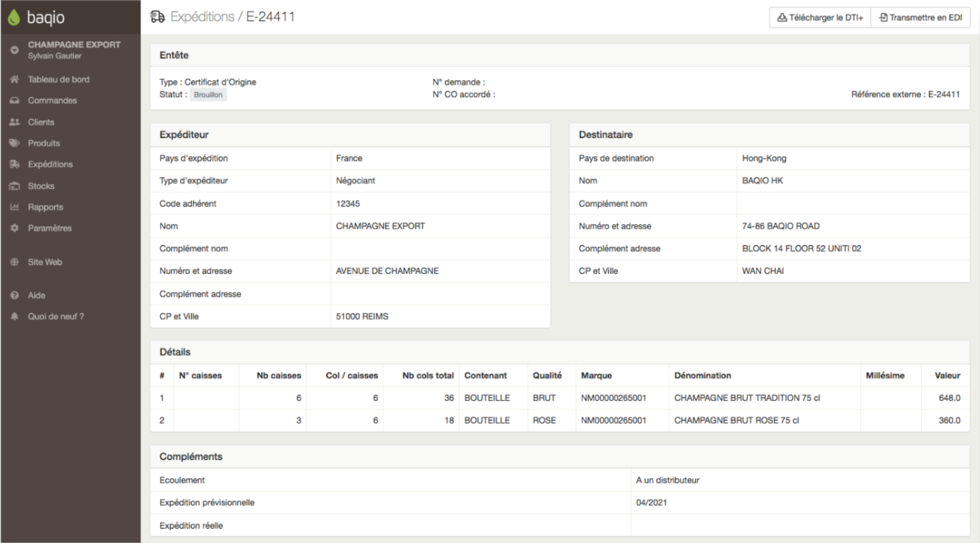
Task: Click Type : Certificat d'Origine text
Action: click(208, 82)
